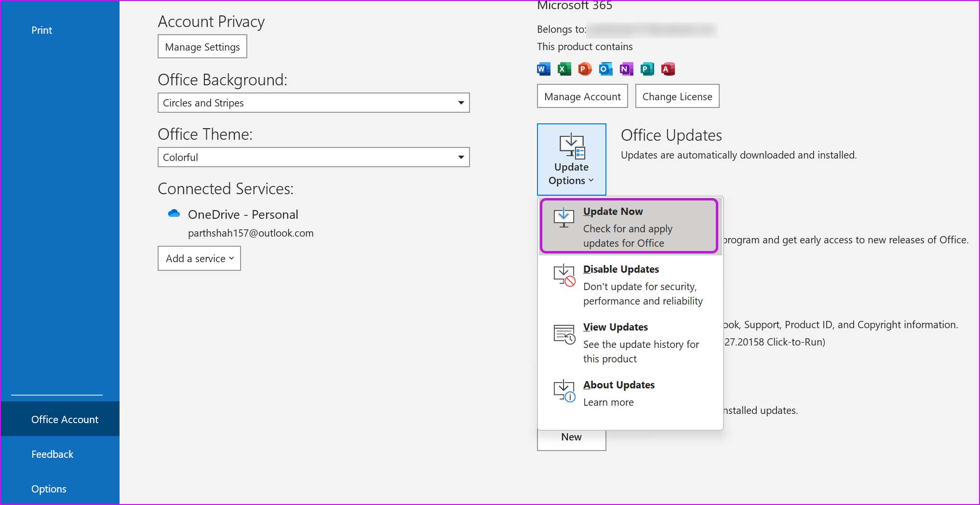Click the Manage Settings button under Account Privacy

[202, 46]
